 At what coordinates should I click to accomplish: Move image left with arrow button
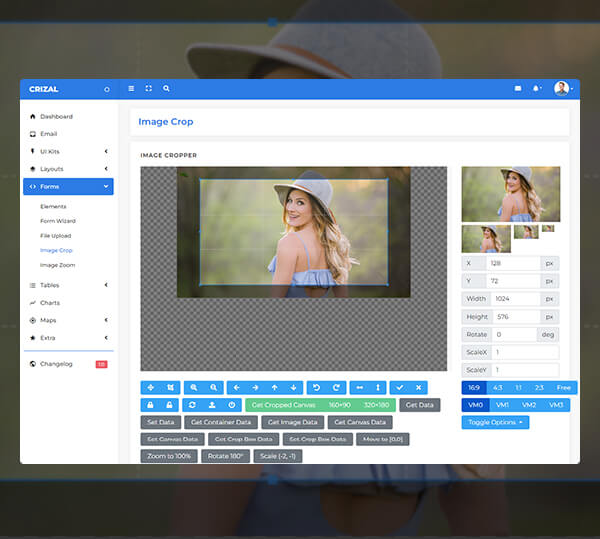[236, 388]
